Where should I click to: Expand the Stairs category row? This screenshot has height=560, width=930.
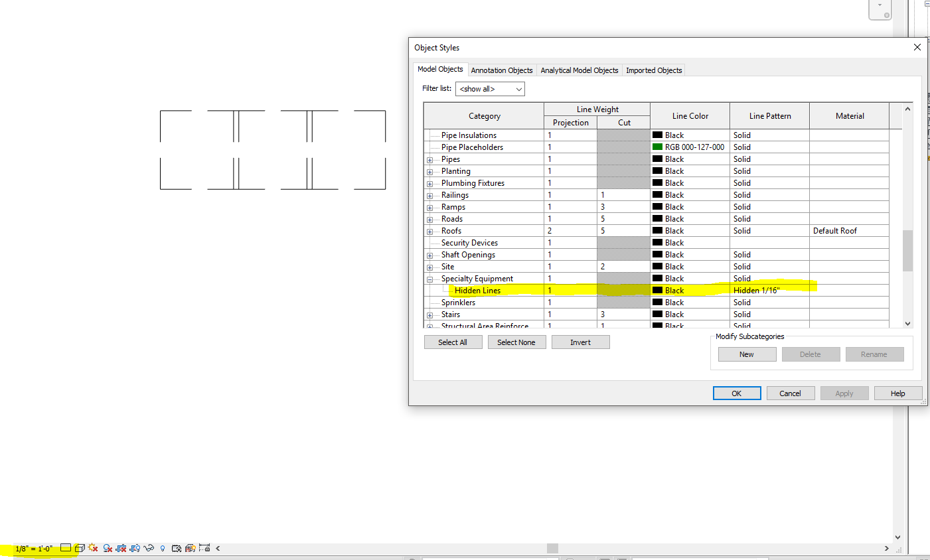click(429, 314)
